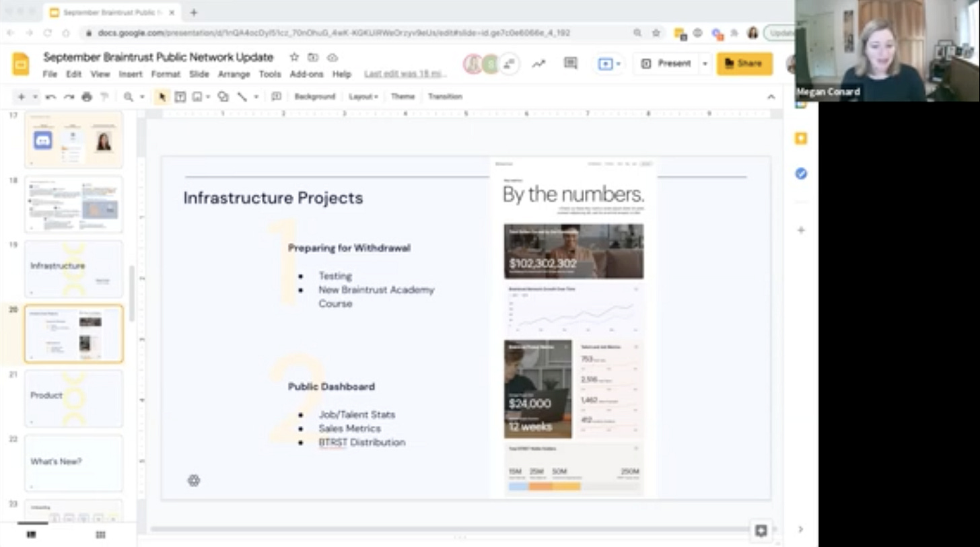980x547 pixels.
Task: Print the presentation
Action: click(87, 97)
